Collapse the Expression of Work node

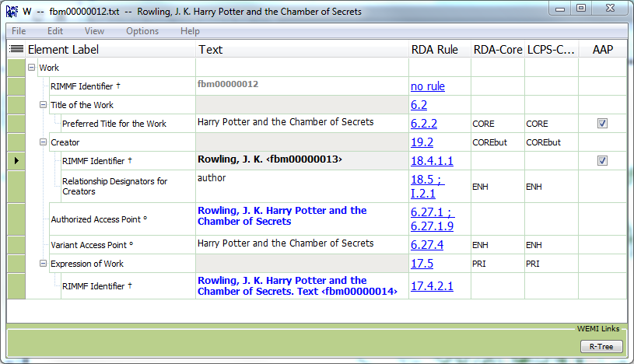coord(43,264)
